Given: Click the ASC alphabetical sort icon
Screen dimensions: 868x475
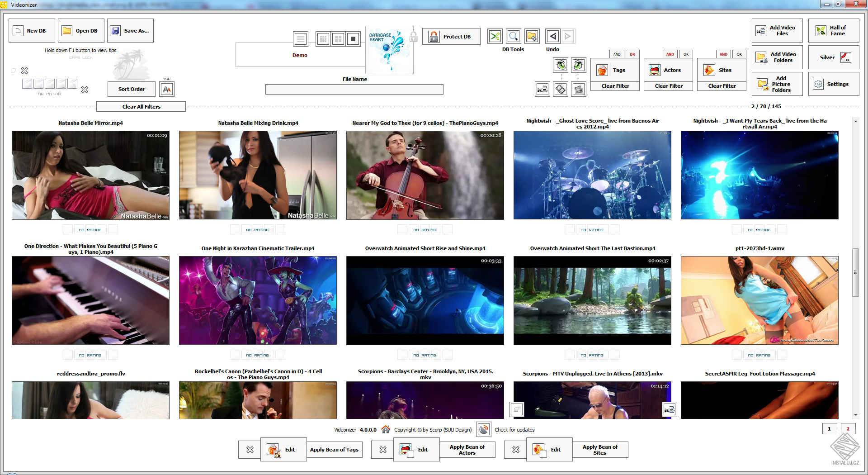Looking at the screenshot, I should (167, 89).
